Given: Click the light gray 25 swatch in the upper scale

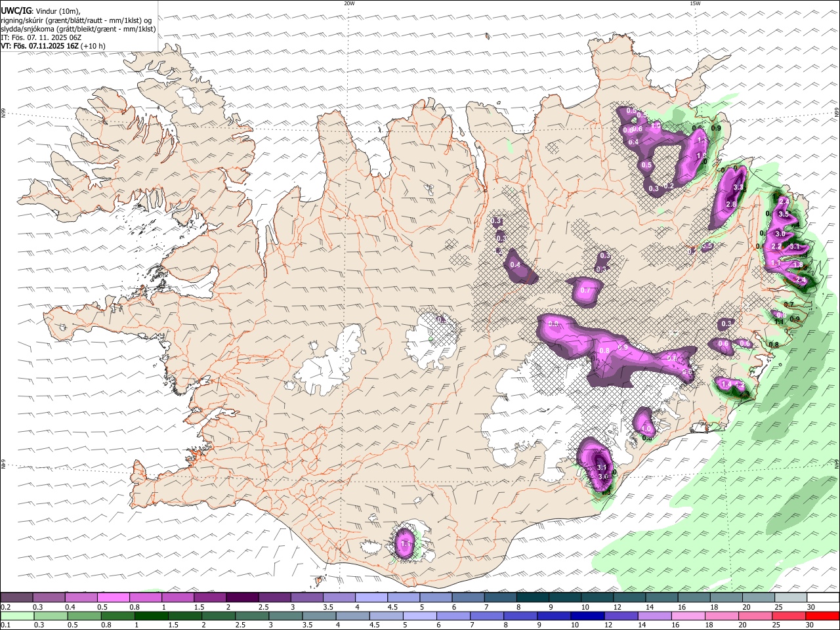Looking at the screenshot, I should coord(790,598).
